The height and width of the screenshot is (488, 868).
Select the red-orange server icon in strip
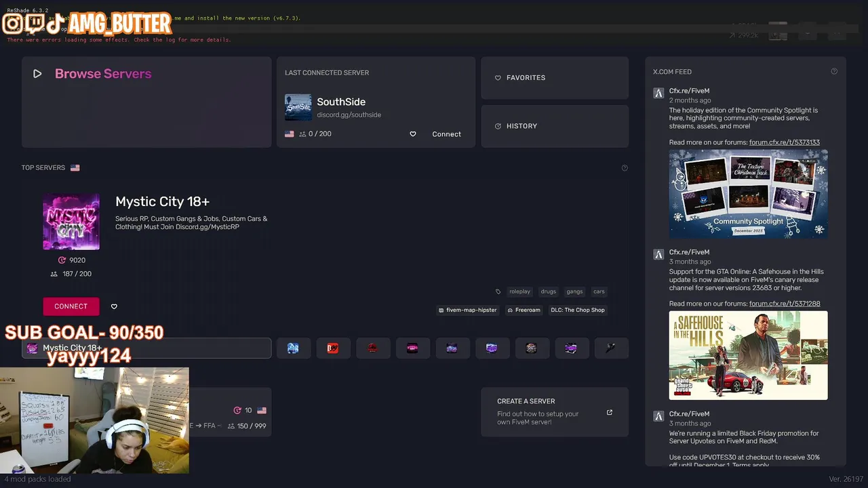333,348
